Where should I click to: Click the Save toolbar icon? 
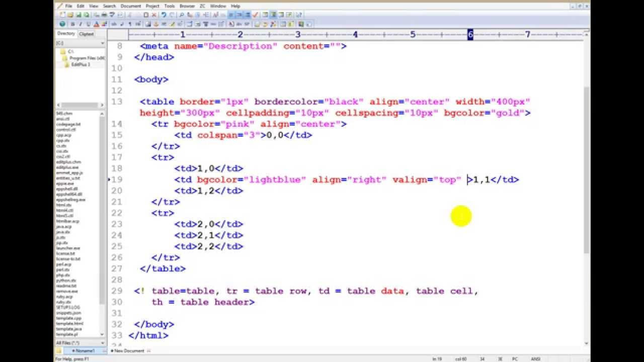coord(79,15)
